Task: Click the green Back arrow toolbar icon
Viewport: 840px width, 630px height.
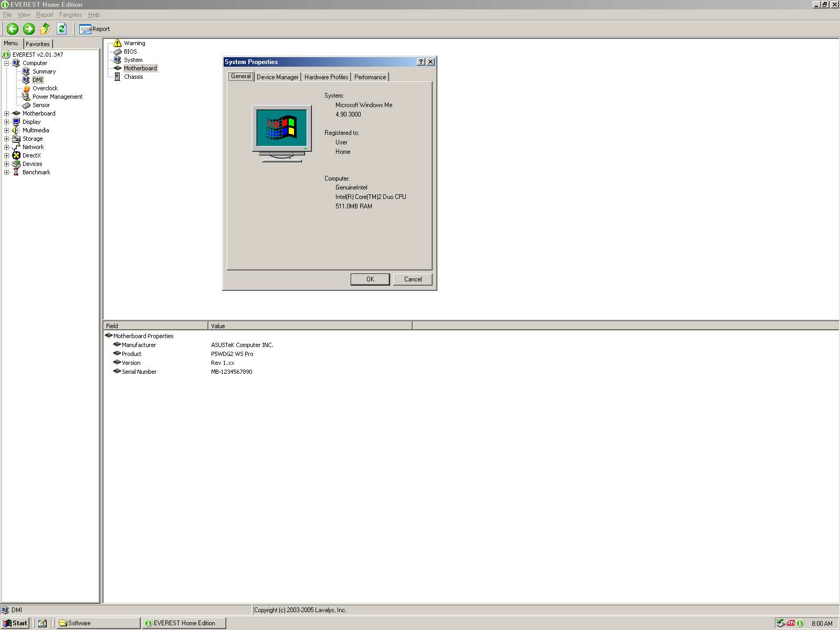Action: point(13,29)
